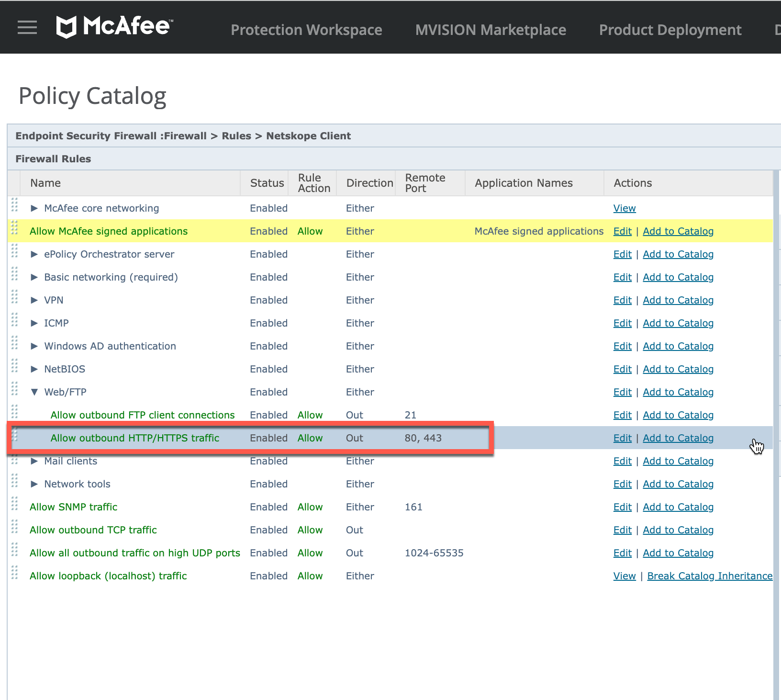Add Allow SNMP traffic rule to catalog
This screenshot has width=781, height=700.
coord(678,507)
